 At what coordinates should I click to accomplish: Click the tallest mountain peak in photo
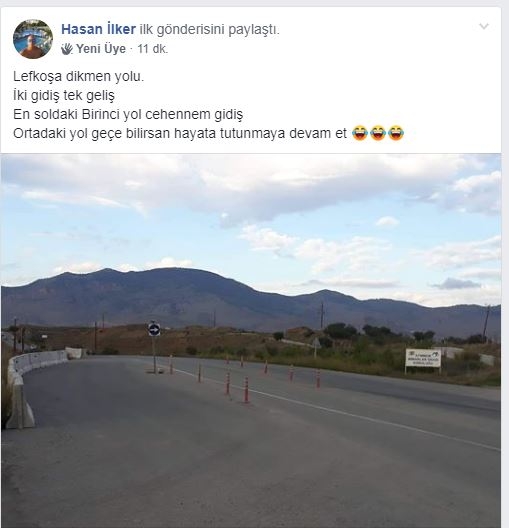(x=172, y=269)
